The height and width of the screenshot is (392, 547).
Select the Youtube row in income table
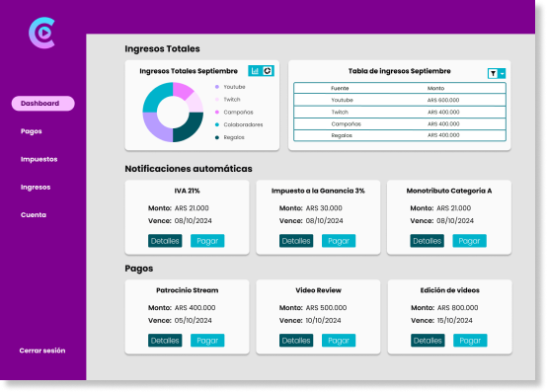400,100
